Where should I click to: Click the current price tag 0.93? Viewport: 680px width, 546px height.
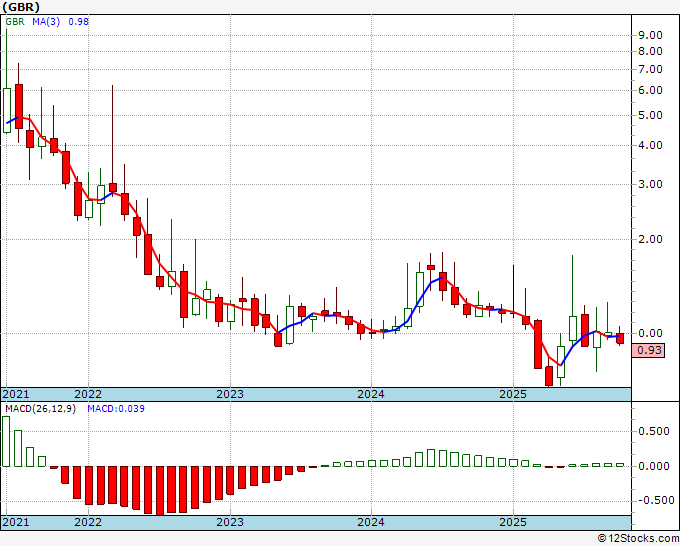(649, 350)
